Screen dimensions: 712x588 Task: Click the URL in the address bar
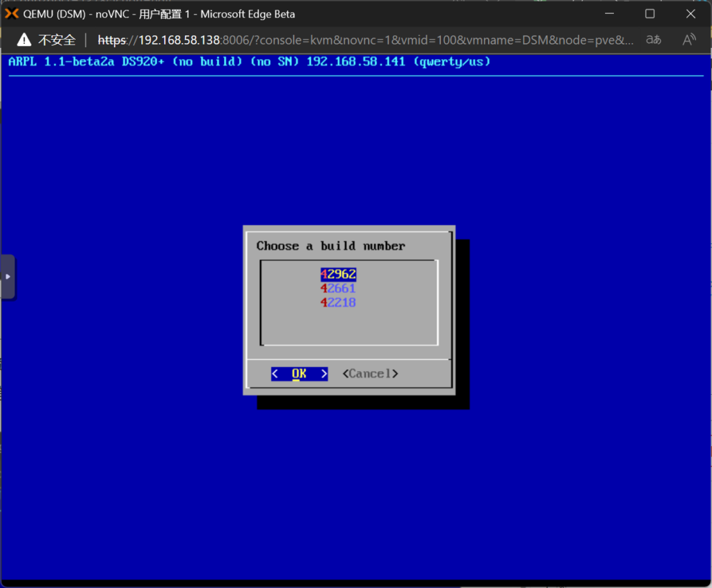click(x=365, y=40)
